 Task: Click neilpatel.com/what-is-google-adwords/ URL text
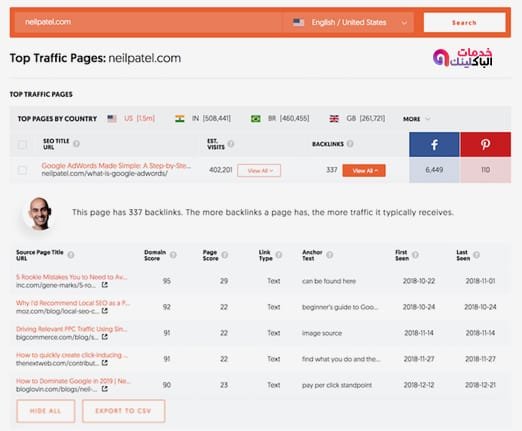coord(105,174)
